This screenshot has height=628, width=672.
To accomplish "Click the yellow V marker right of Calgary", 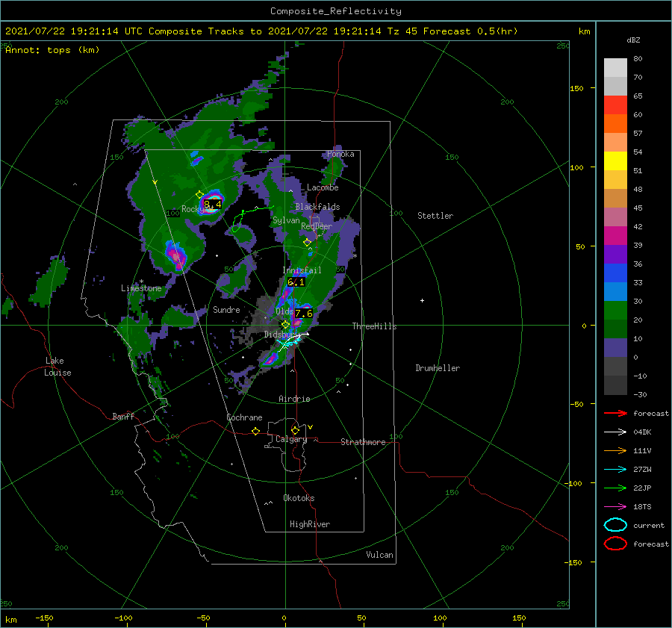I will 311,427.
